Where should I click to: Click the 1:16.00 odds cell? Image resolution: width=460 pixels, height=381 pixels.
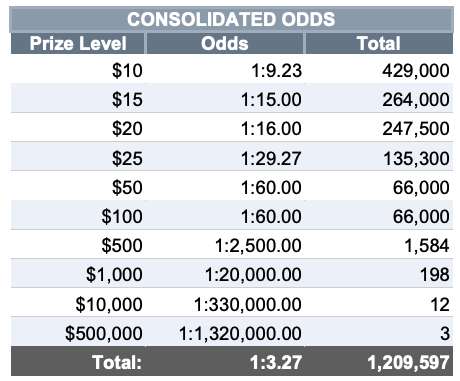click(x=225, y=128)
